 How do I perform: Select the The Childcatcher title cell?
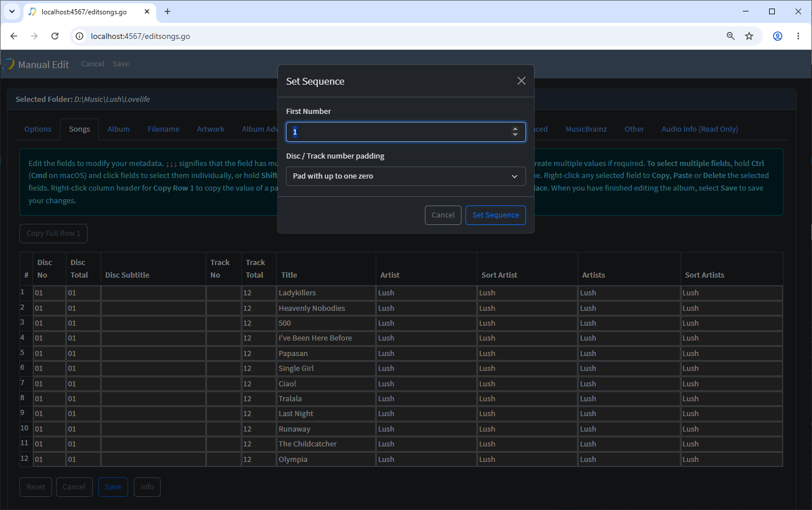pyautogui.click(x=326, y=444)
